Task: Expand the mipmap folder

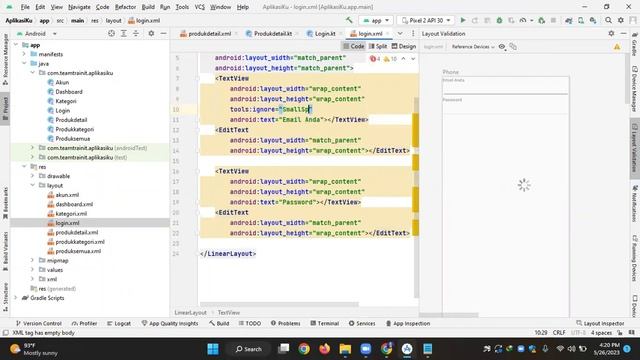Action: 32,260
